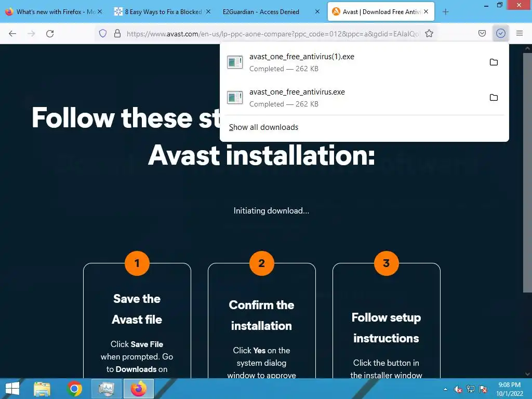Viewport: 532px width, 399px height.
Task: Show avast_one_free_antivirus(1).exe in folder
Action: point(494,62)
